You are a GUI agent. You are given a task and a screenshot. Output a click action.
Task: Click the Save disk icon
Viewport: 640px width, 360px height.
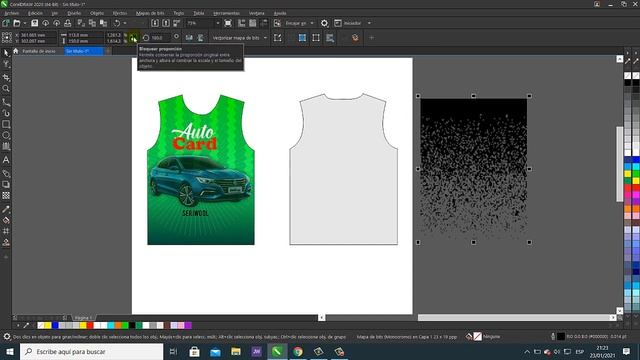pos(35,23)
